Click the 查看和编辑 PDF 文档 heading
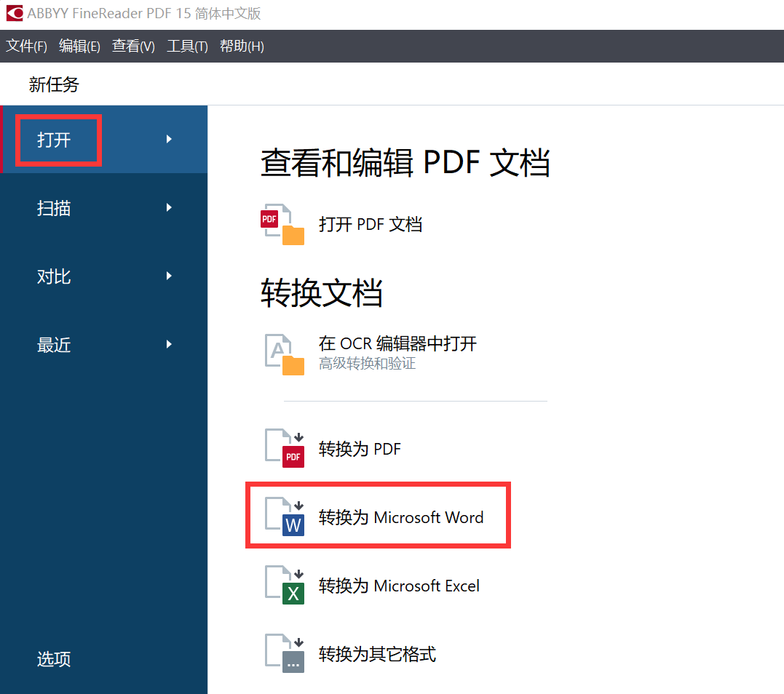The height and width of the screenshot is (694, 784). click(405, 163)
